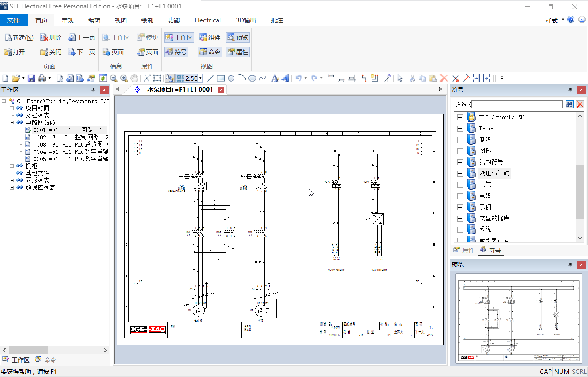The width and height of the screenshot is (588, 377).
Task: Go to 下一页 page
Action: point(81,52)
